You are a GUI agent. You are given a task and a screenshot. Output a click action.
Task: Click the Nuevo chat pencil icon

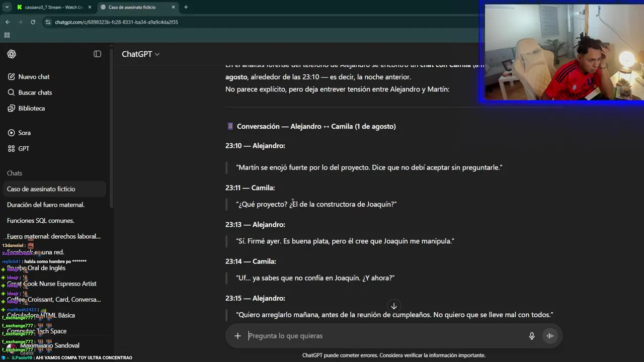tap(11, 77)
